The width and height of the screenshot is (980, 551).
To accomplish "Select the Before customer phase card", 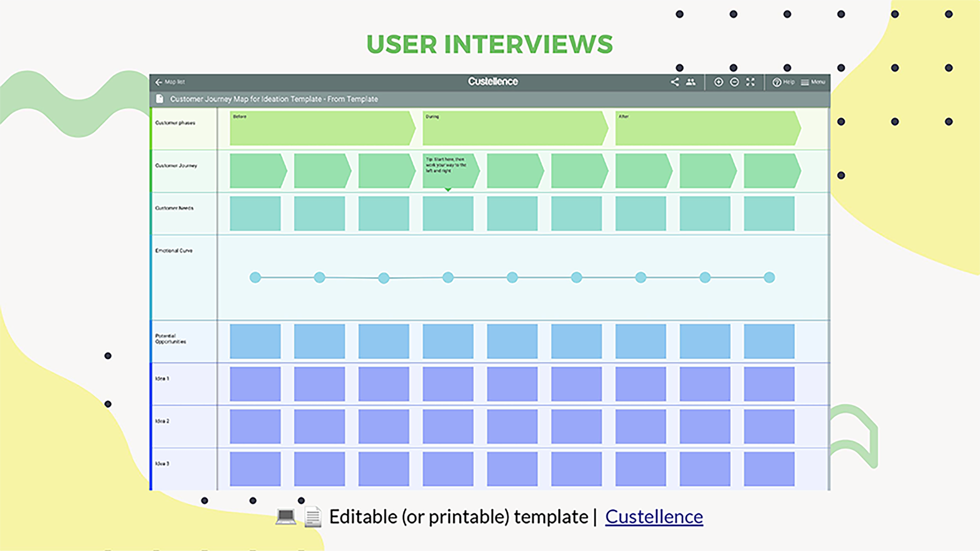I will (x=321, y=128).
